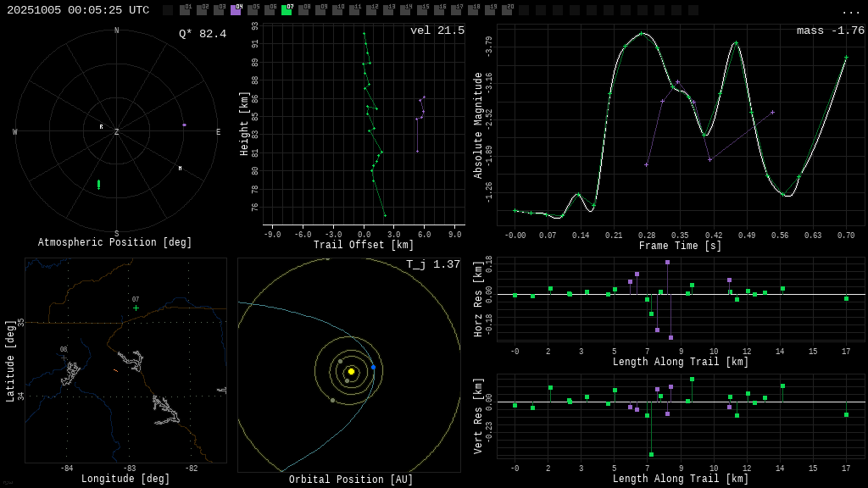Image resolution: width=868 pixels, height=488 pixels.
Task: Click the purple meteor marker on sky plot
Action: point(184,125)
